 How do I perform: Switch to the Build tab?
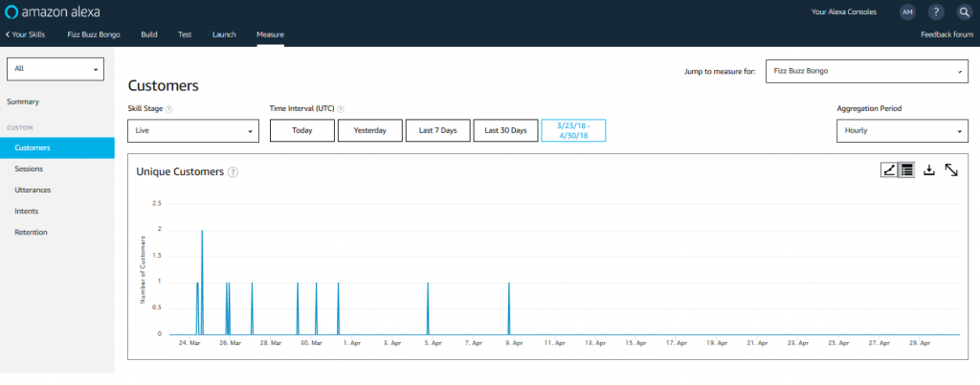pos(149,34)
